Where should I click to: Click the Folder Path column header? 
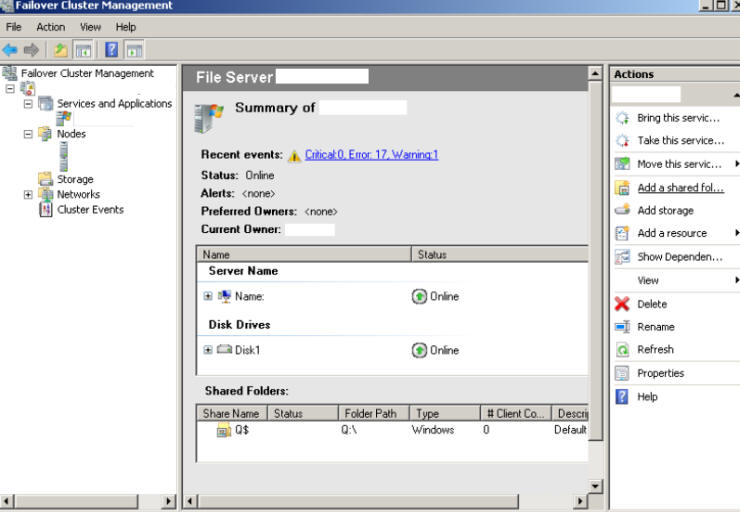[373, 413]
